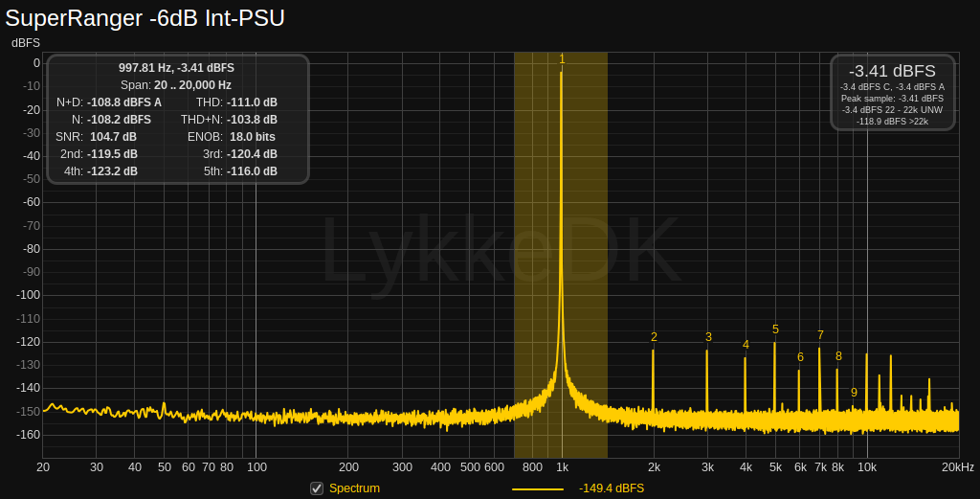Click the 500 Hz x-axis label
Image resolution: width=980 pixels, height=499 pixels.
[470, 467]
